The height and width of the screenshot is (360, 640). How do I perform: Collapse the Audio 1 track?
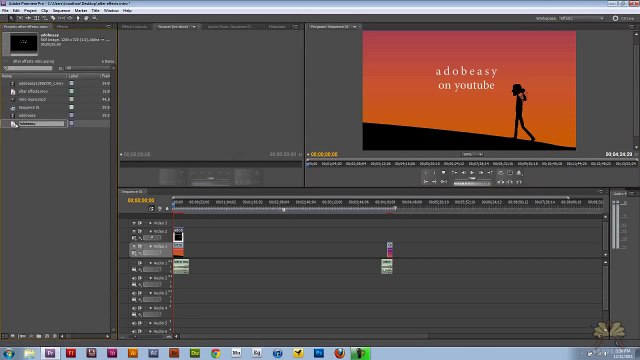(x=150, y=263)
